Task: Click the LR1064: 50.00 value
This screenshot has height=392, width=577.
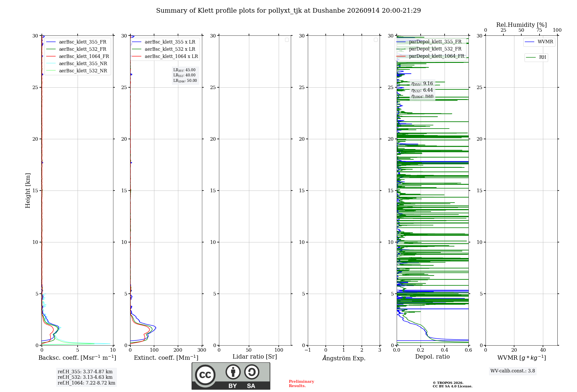Action: click(185, 81)
